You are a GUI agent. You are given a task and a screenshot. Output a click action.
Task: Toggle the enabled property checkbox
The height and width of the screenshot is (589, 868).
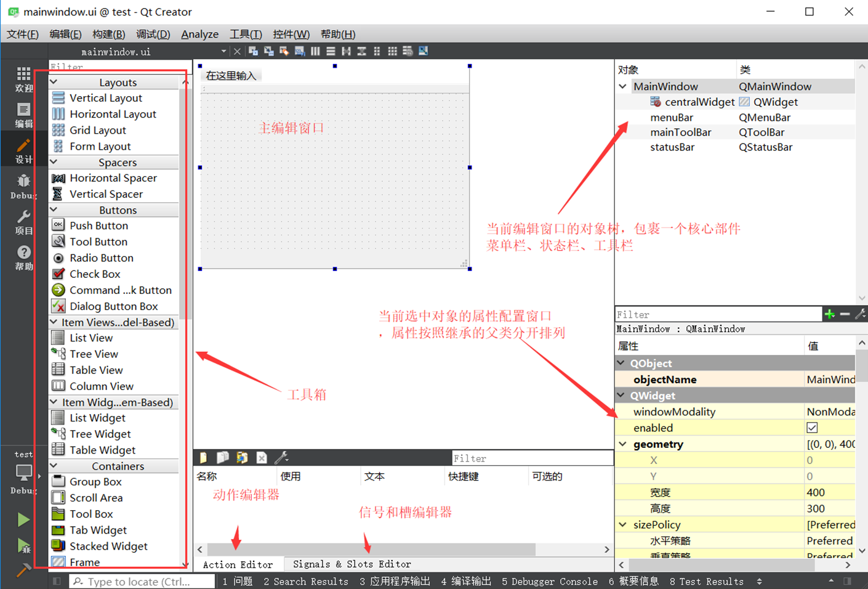pos(812,428)
